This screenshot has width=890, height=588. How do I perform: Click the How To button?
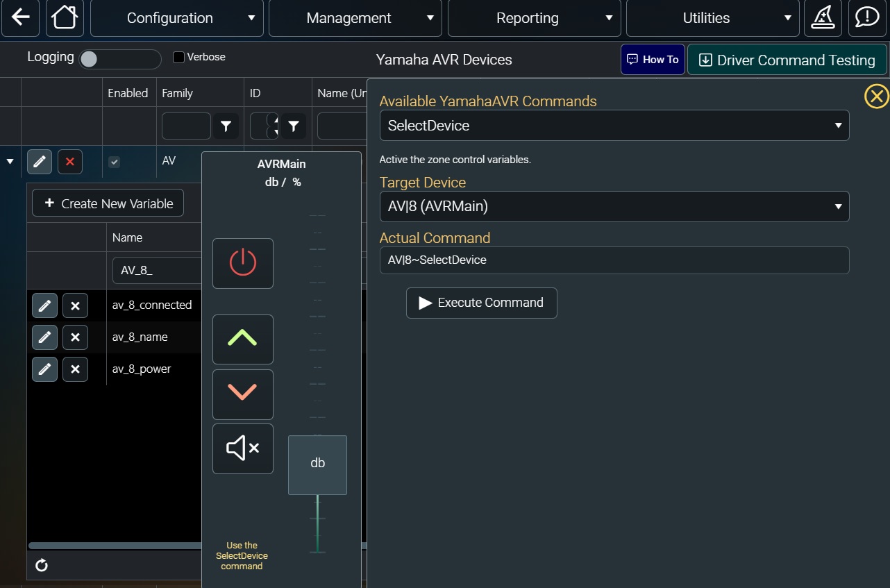pos(653,60)
